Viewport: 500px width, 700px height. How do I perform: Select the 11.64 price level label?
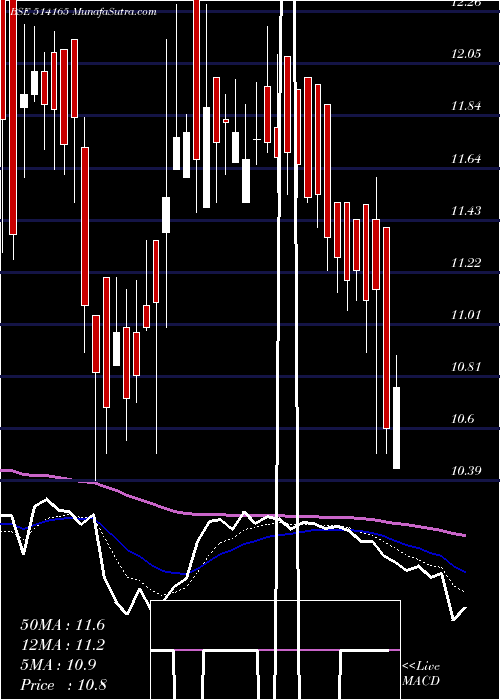[466, 158]
